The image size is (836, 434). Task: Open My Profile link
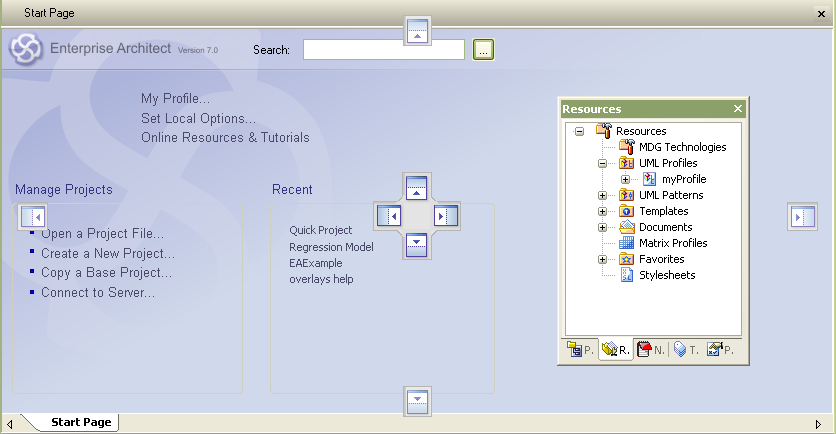tap(175, 99)
